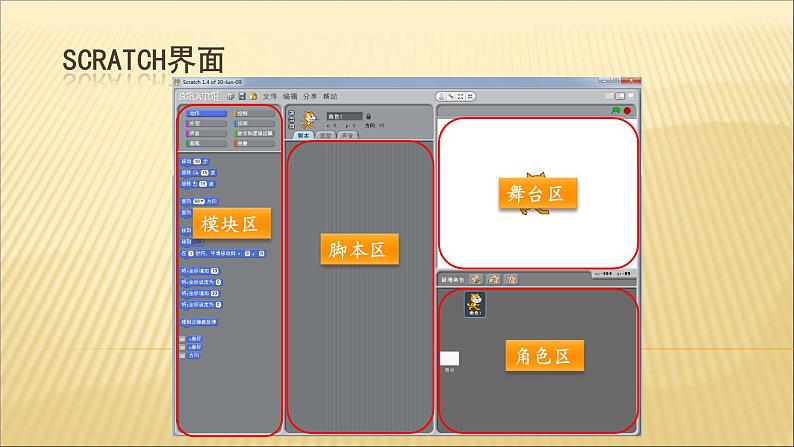Click the 将x坐标增加 10 block
The height and width of the screenshot is (447, 794).
pos(201,271)
